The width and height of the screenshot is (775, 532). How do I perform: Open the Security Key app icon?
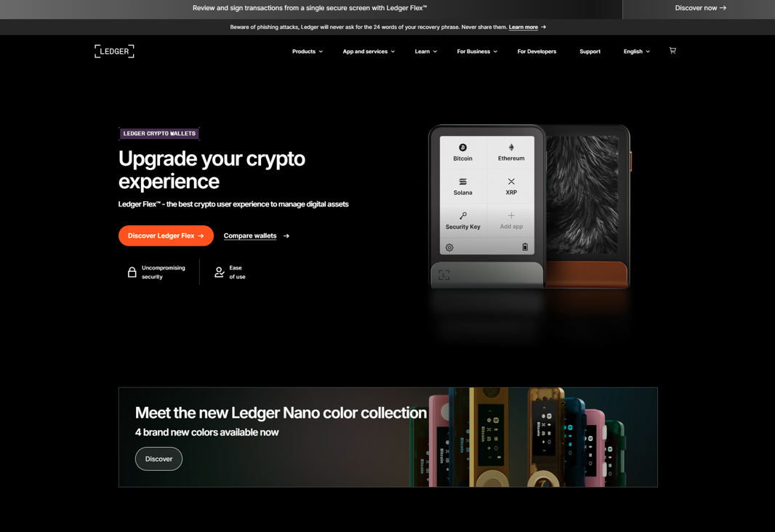462,215
